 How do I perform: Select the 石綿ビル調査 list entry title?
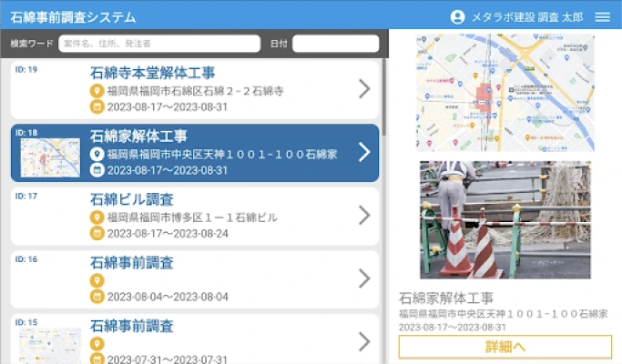tap(132, 199)
